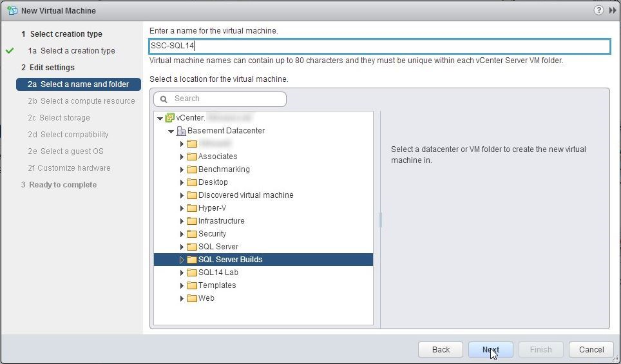
Task: Click the help question mark icon
Action: tap(598, 10)
